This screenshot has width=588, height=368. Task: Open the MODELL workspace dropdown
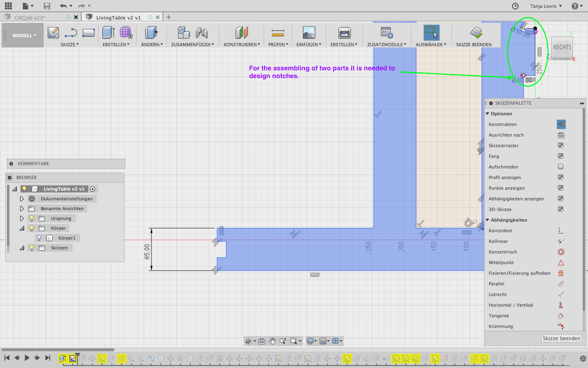pos(24,36)
